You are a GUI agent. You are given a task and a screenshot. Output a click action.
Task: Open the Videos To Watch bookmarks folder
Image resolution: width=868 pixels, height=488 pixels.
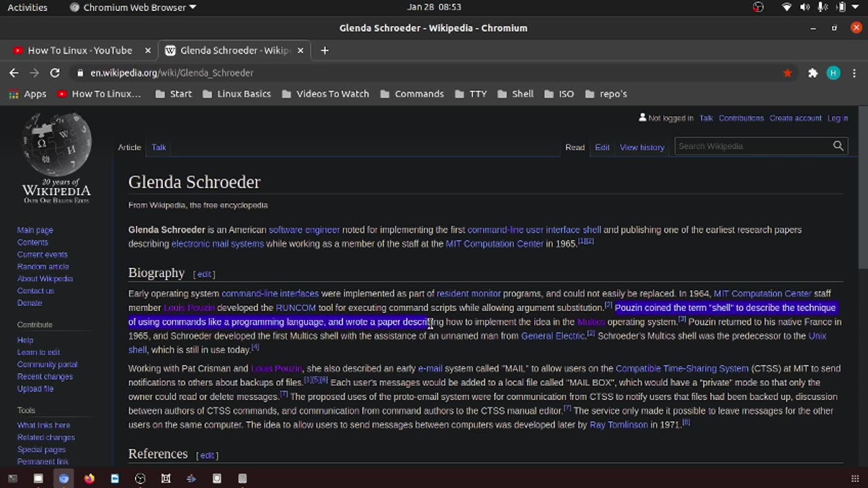pyautogui.click(x=325, y=94)
